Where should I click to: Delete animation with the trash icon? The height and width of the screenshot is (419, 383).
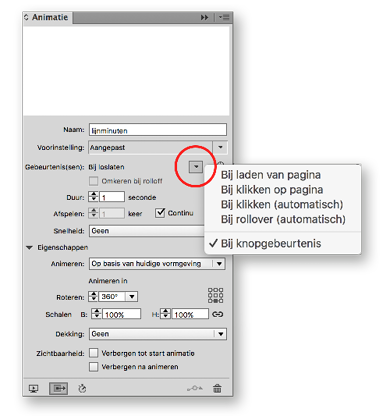coord(217,388)
